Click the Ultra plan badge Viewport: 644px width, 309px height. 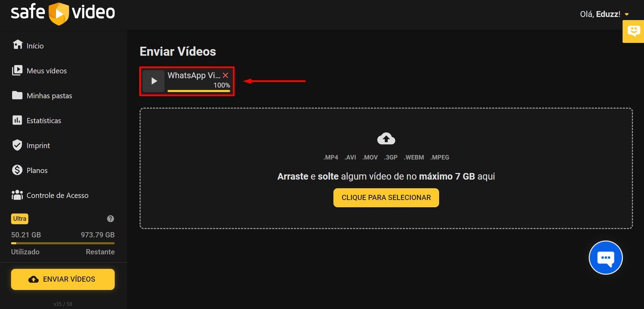(x=20, y=219)
